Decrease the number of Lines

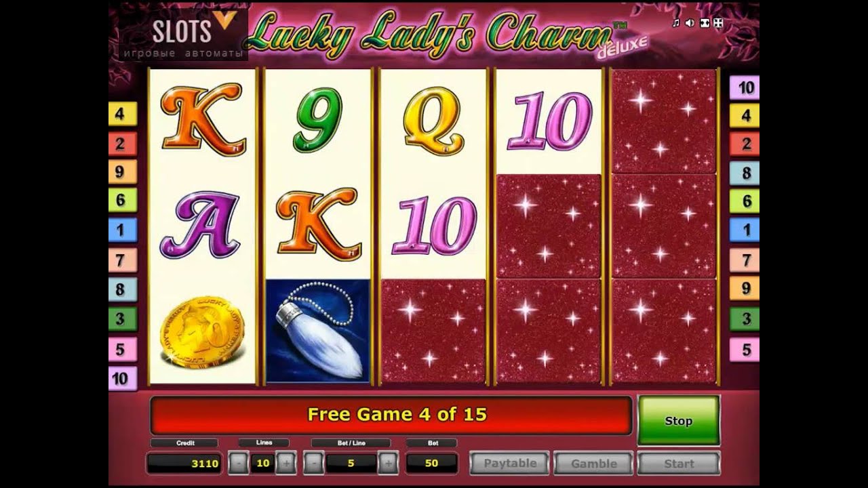[x=238, y=464]
